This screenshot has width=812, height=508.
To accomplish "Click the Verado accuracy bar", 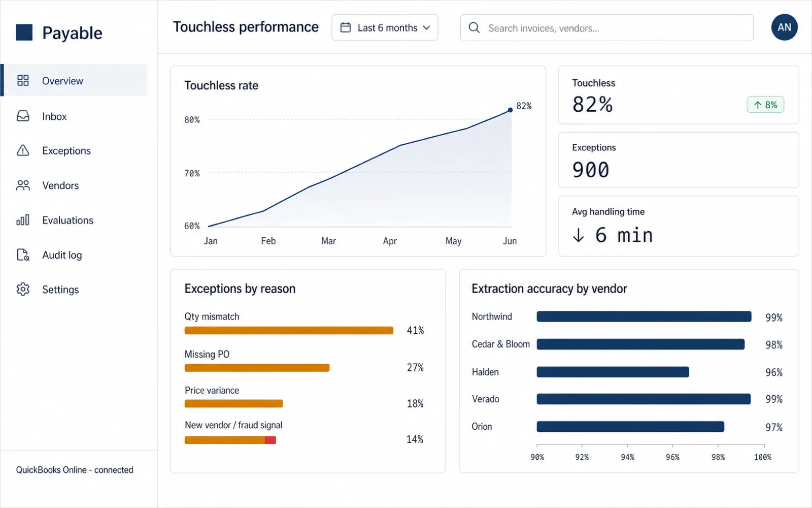I will tap(644, 399).
